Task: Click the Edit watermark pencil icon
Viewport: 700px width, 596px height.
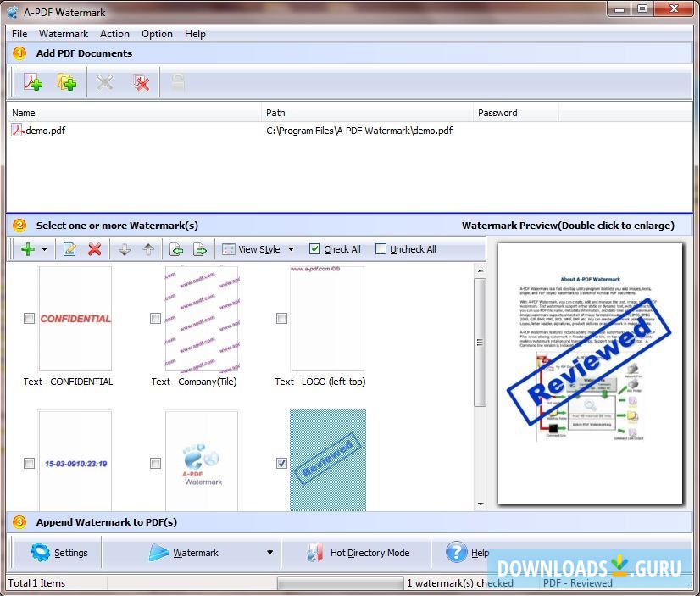Action: 69,249
